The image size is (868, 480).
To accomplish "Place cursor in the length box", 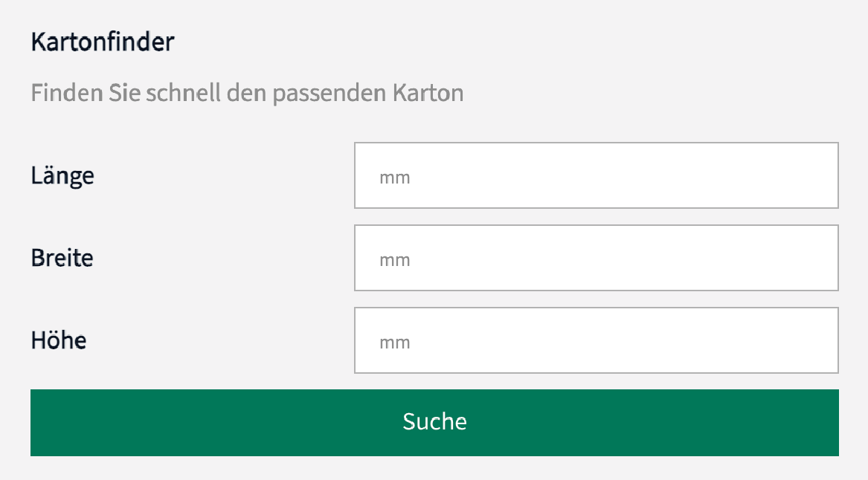I will pos(596,175).
